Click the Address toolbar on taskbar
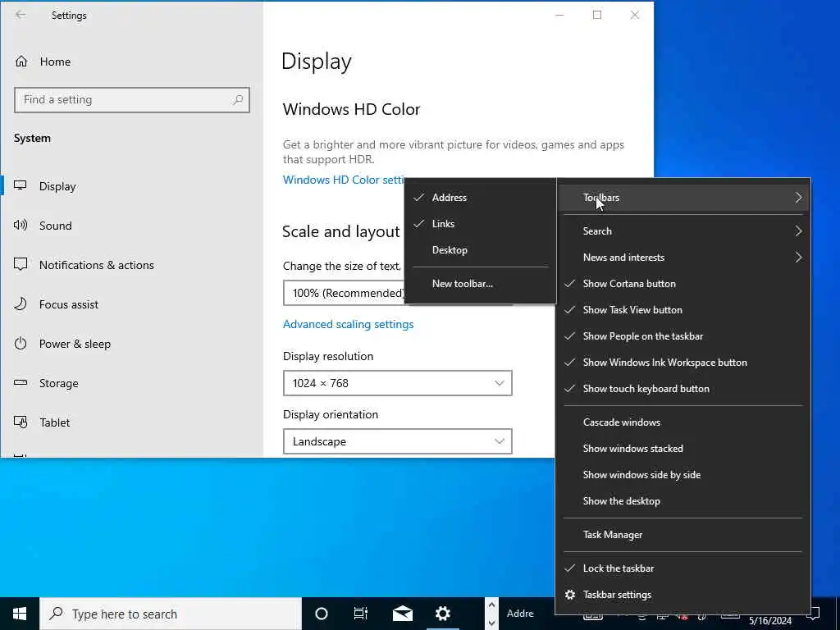The image size is (840, 630). tap(520, 614)
